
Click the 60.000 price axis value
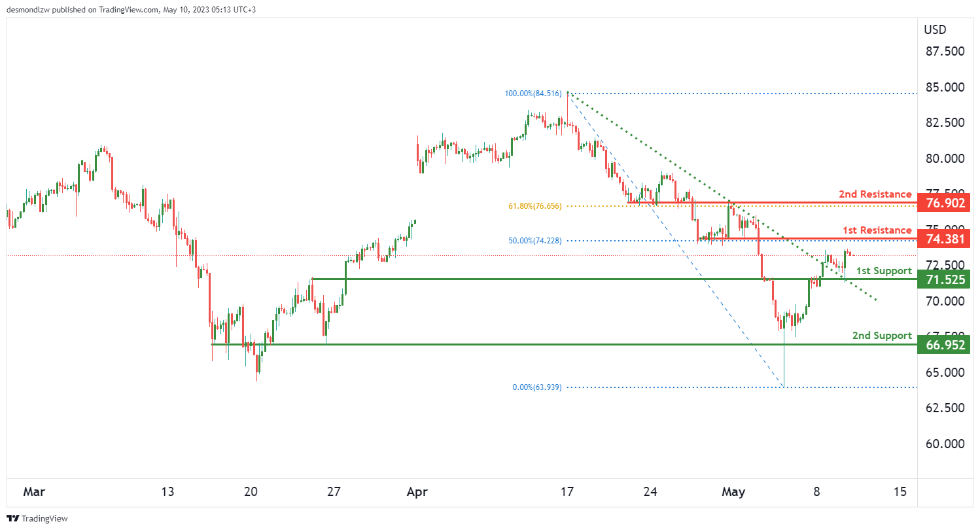click(944, 444)
